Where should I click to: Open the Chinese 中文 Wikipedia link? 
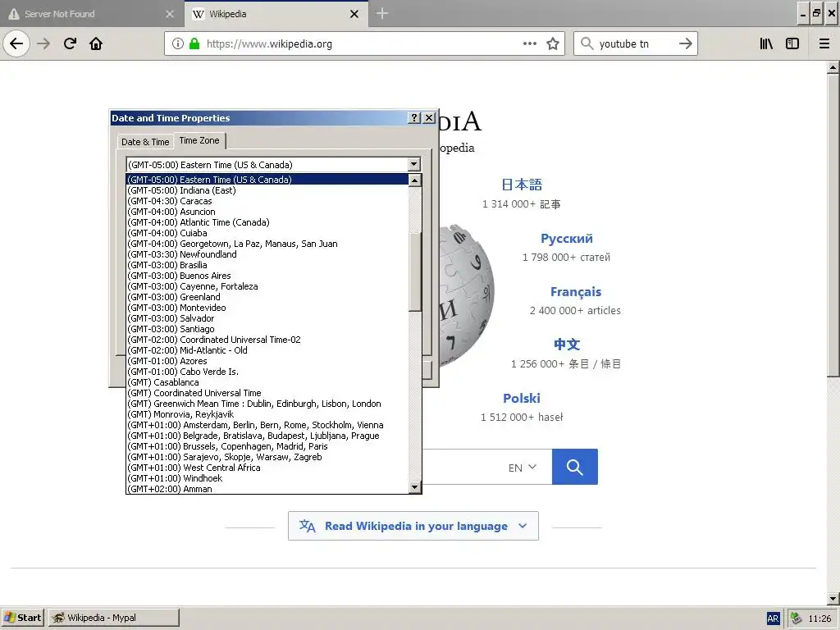[567, 344]
